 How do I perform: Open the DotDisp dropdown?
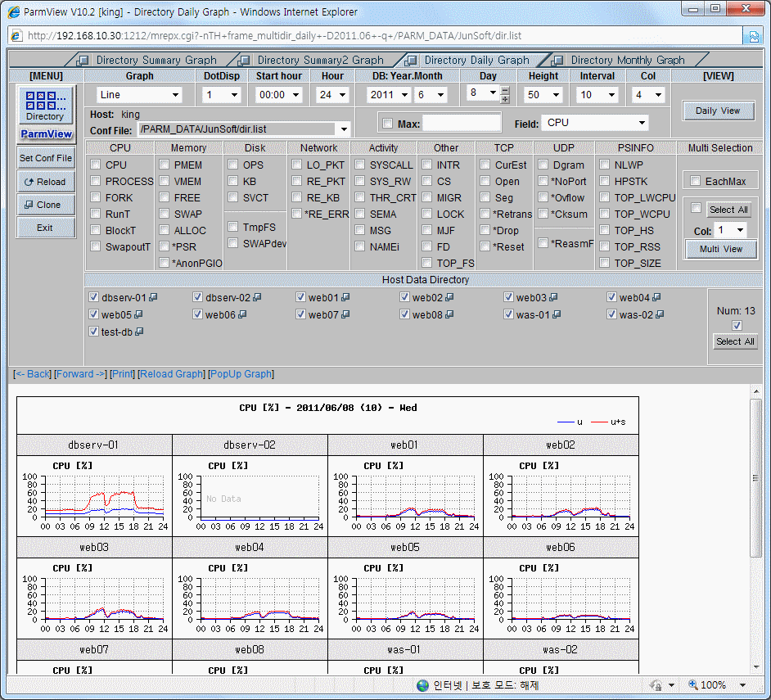pyautogui.click(x=222, y=95)
